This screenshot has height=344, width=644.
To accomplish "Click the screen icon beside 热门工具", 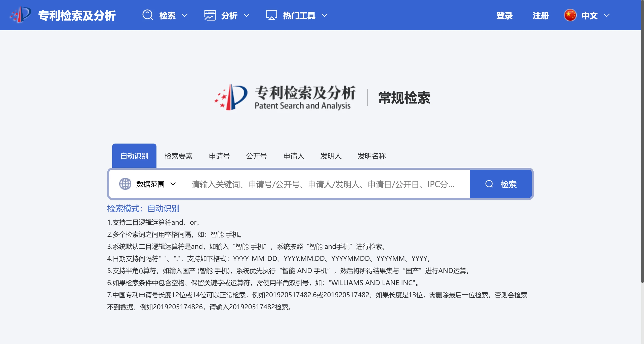I will pos(271,15).
